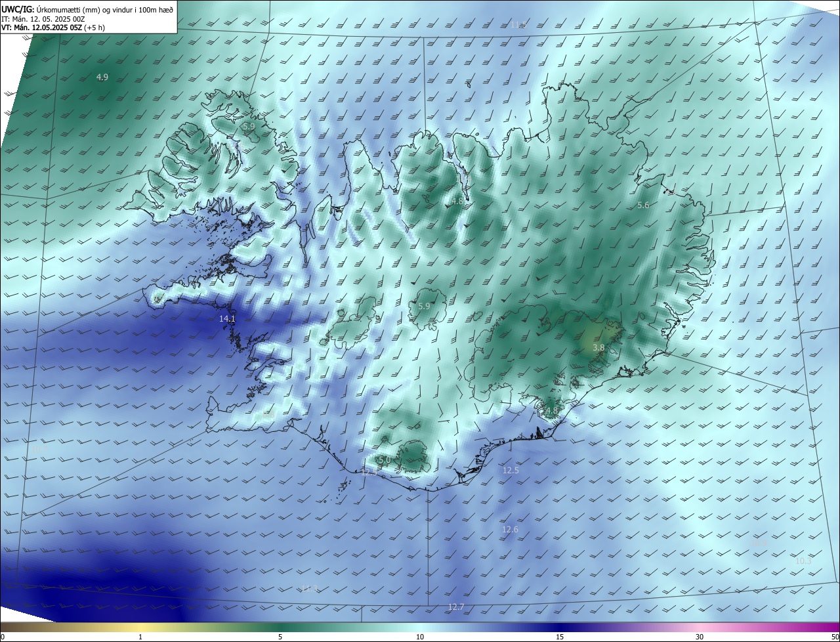Click the 10.3 value label

point(803,561)
